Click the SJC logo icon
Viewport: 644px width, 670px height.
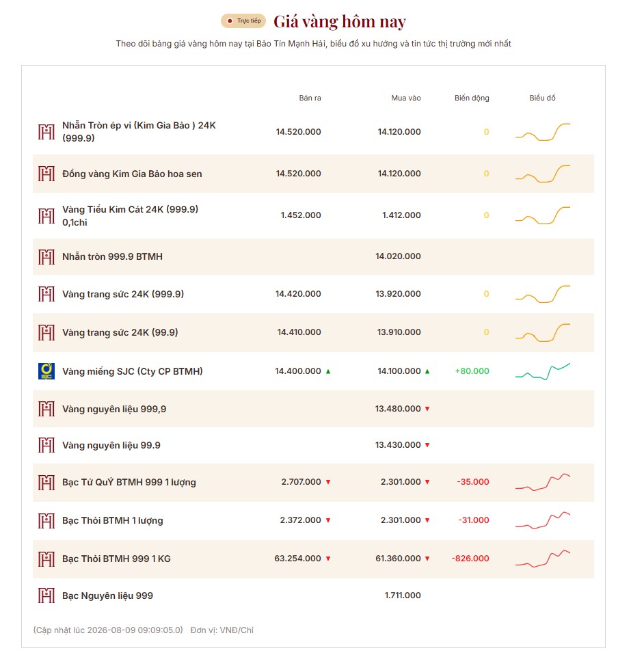click(x=46, y=371)
